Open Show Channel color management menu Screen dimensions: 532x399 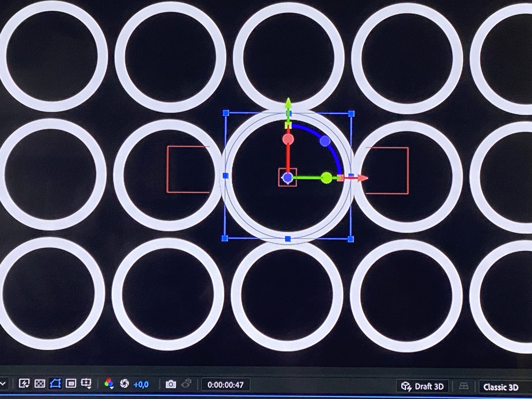click(x=109, y=384)
